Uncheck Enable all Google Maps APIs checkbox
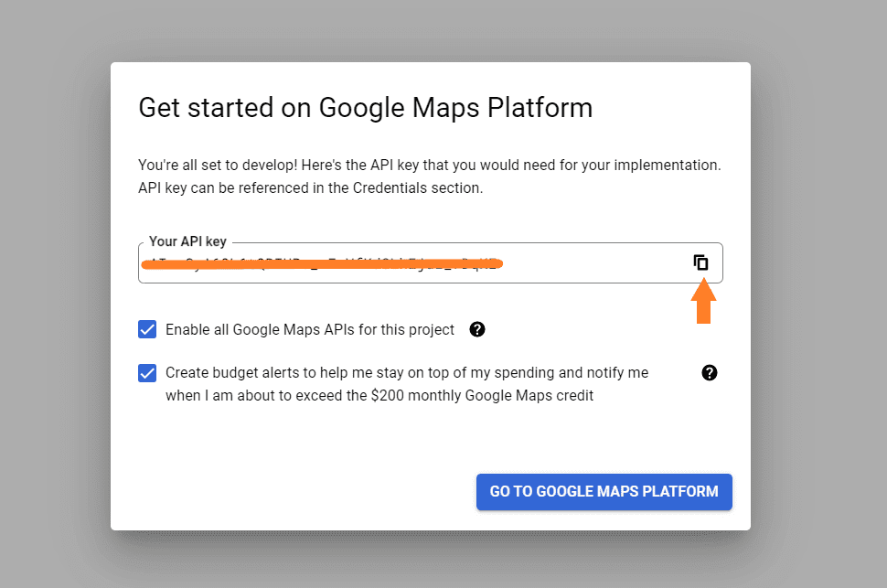887x588 pixels. tap(147, 329)
